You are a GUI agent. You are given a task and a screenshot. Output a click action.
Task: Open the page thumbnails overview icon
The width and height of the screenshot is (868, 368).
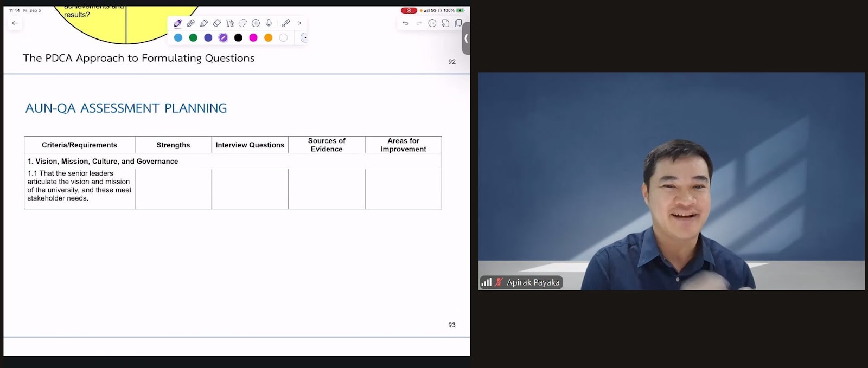[458, 23]
